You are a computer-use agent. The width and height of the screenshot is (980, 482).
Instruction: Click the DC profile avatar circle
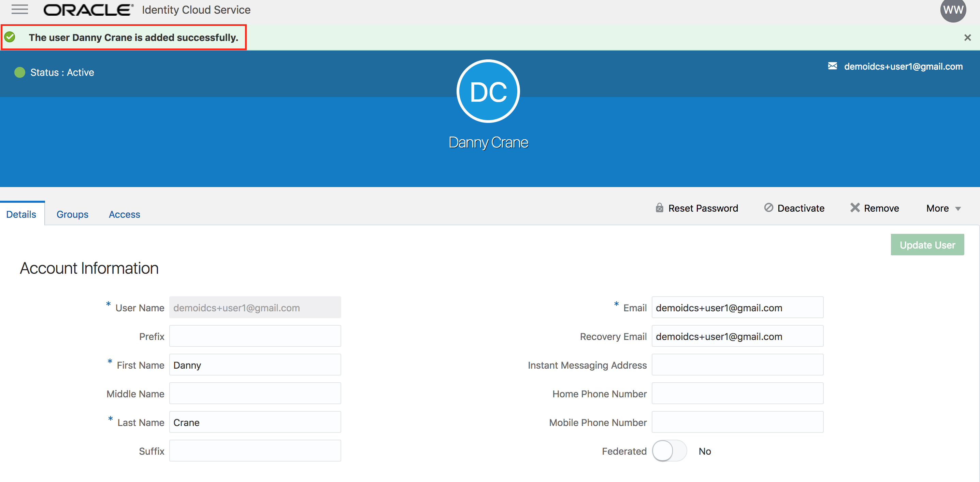pos(488,91)
